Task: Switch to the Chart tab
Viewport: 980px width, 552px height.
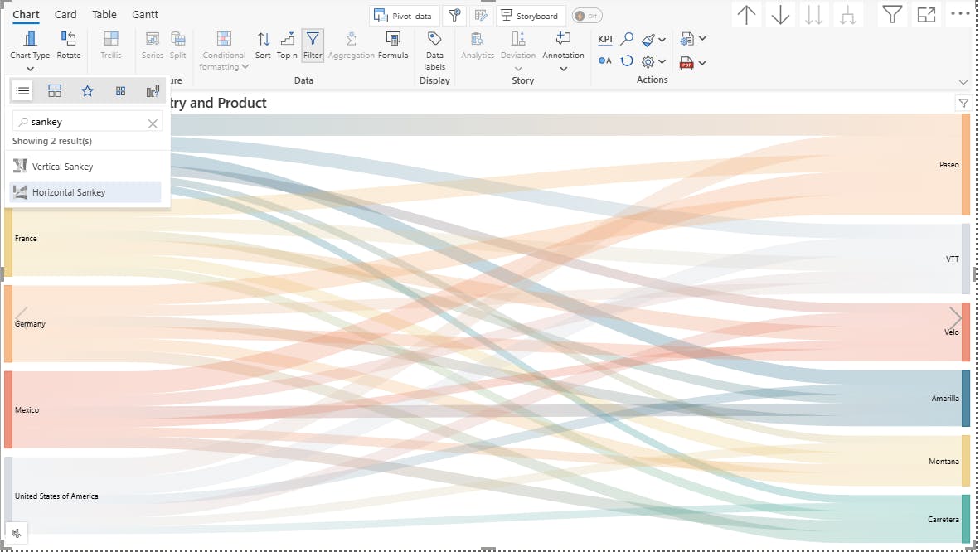Action: 26,14
